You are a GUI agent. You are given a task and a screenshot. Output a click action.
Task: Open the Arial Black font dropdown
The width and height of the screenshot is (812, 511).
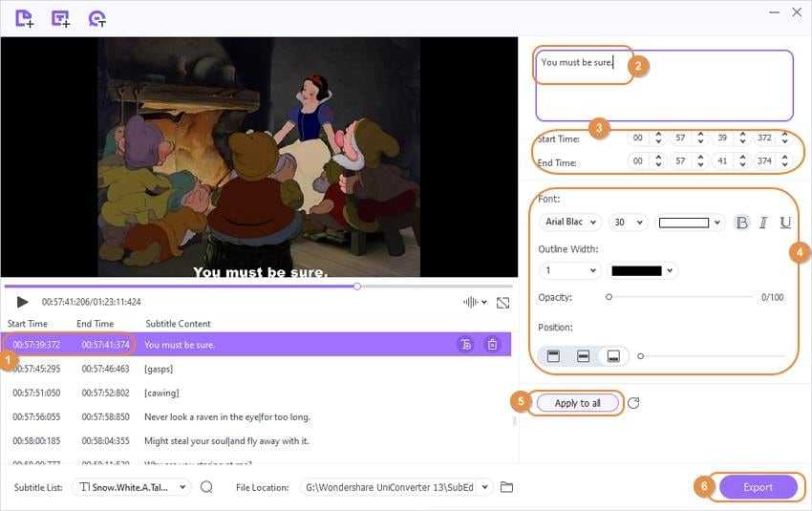coord(570,223)
